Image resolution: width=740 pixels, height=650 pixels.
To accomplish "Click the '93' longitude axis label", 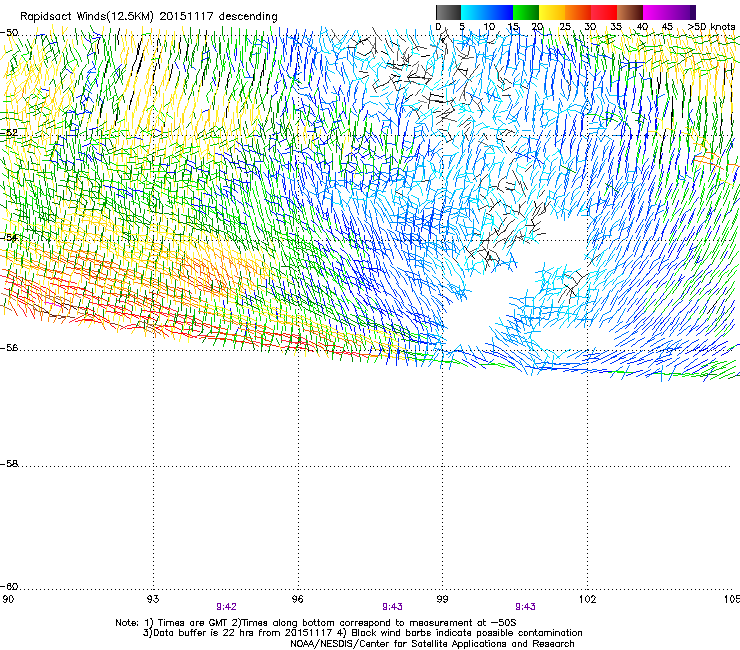I will point(153,599).
